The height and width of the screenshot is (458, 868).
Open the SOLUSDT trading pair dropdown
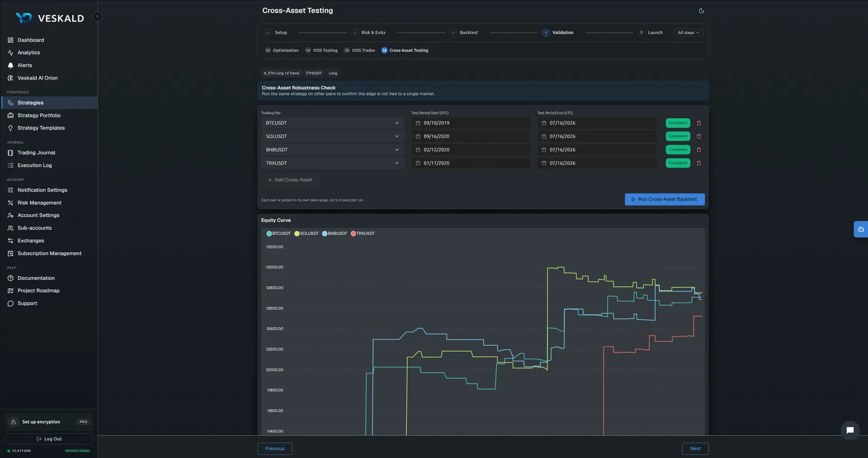333,136
